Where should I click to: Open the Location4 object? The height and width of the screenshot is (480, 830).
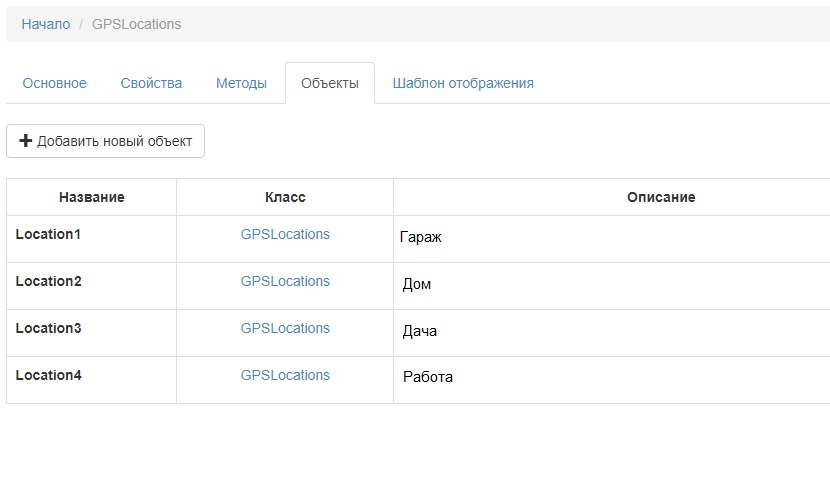tap(48, 375)
